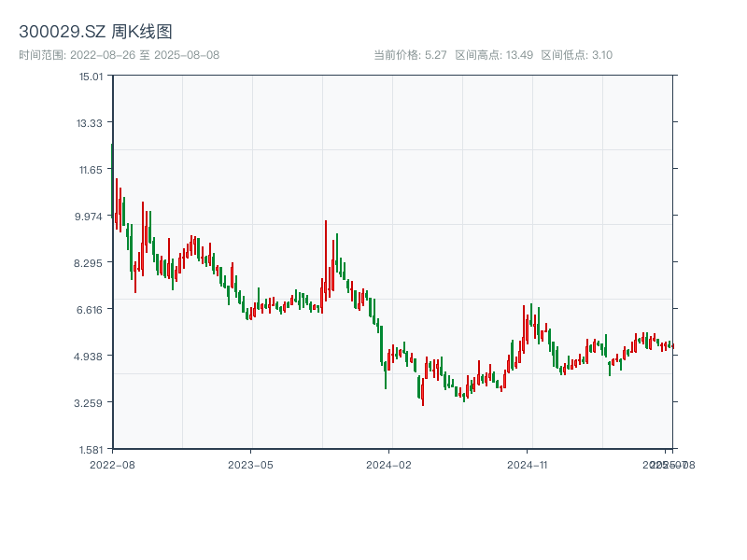747x560 pixels.
Task: Click the 300029.SZ 周K线图 chart title
Action: pos(95,33)
